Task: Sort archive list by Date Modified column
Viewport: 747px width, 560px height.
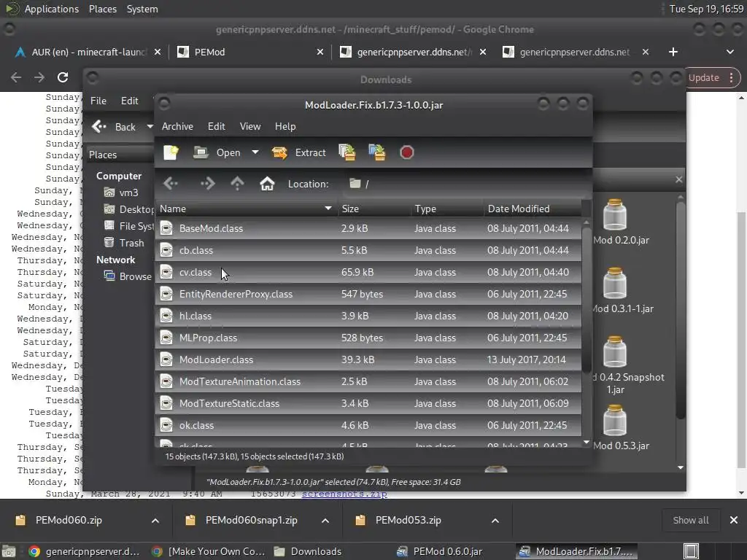Action: [x=533, y=209]
